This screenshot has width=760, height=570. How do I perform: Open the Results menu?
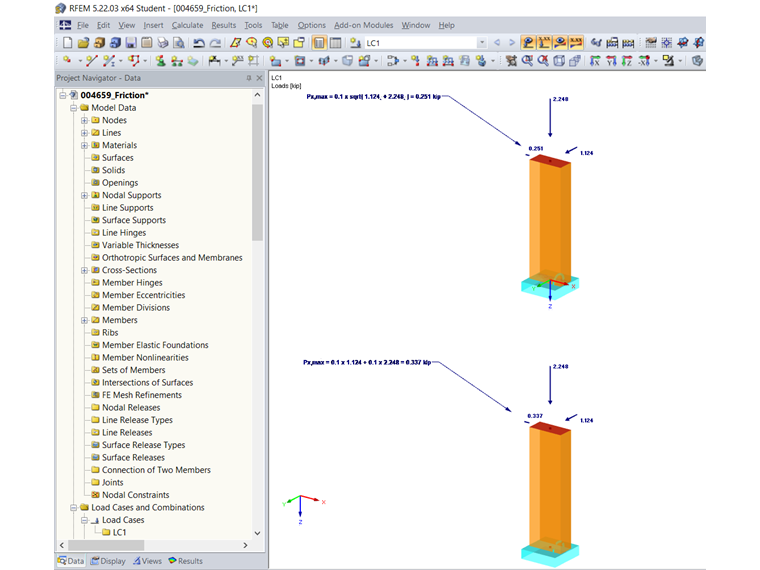(x=223, y=25)
